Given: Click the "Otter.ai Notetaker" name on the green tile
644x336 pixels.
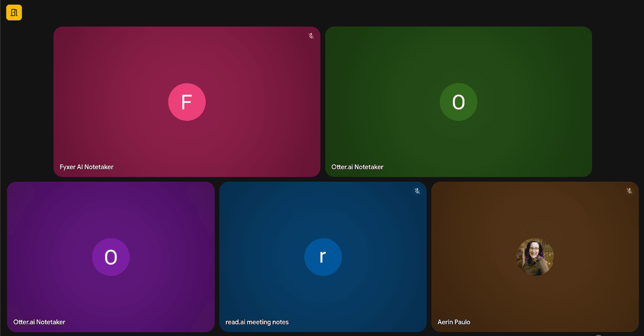Looking at the screenshot, I should click(x=357, y=167).
